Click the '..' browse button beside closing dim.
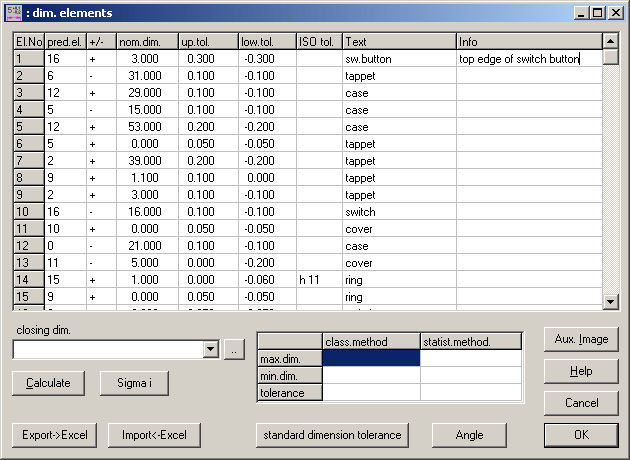630x460 pixels. [x=232, y=349]
